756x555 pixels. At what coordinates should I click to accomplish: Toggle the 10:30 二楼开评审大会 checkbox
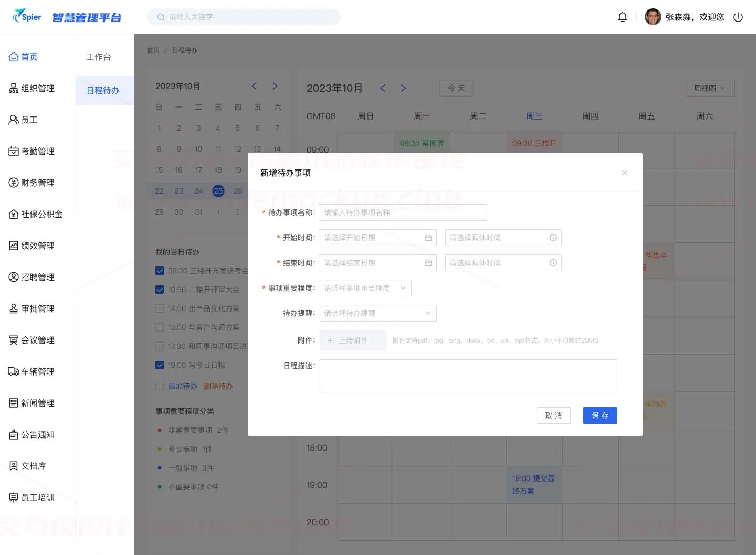tap(160, 290)
